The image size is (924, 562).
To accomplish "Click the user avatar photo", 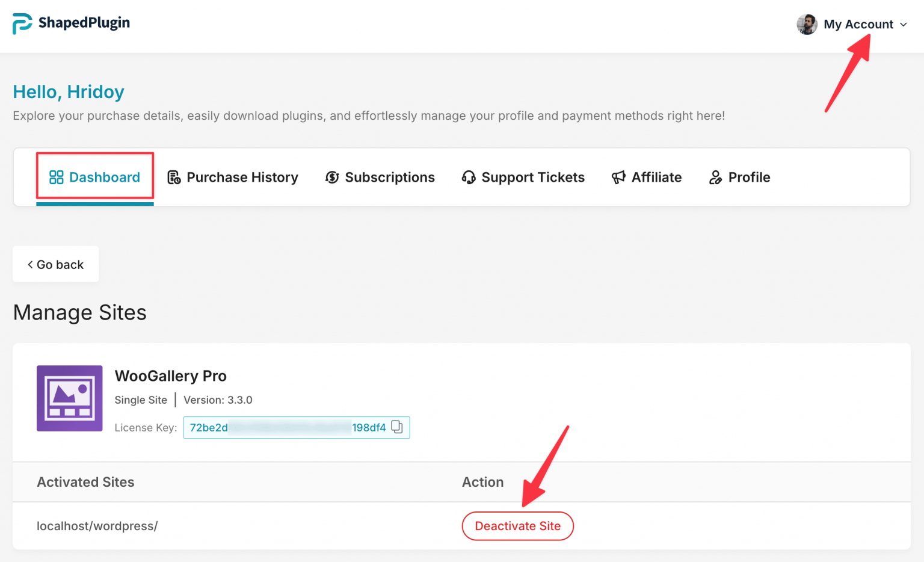I will (807, 25).
